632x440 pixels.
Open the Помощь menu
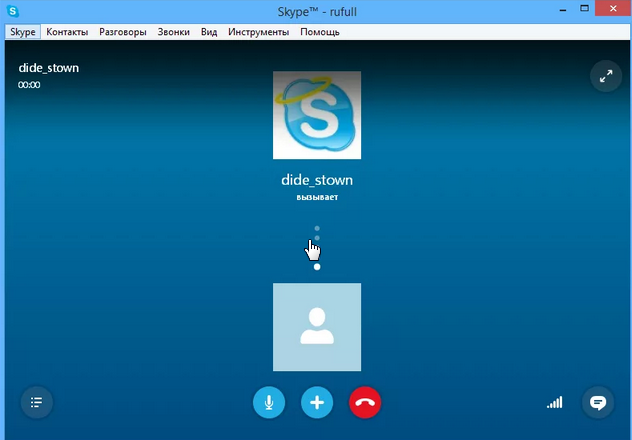[320, 32]
